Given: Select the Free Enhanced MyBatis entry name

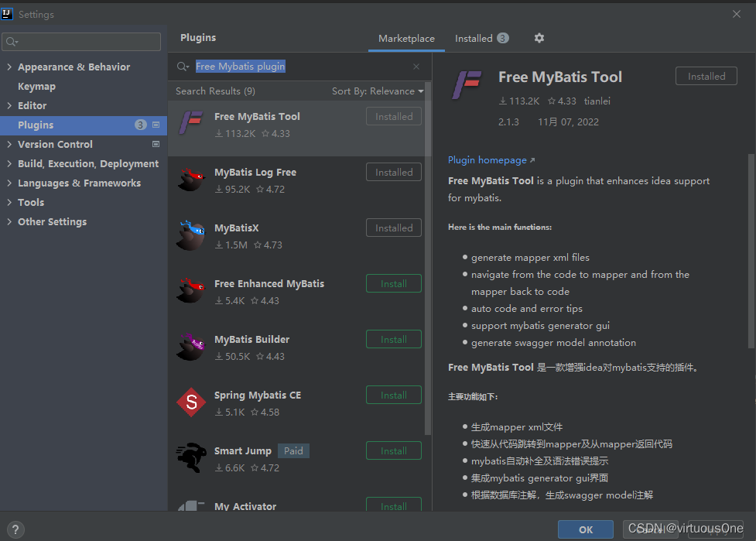Looking at the screenshot, I should click(269, 284).
